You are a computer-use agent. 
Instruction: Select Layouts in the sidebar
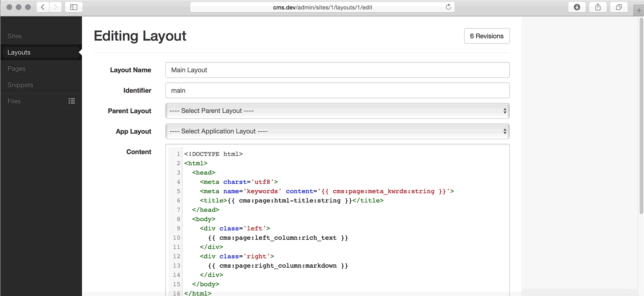point(41,53)
